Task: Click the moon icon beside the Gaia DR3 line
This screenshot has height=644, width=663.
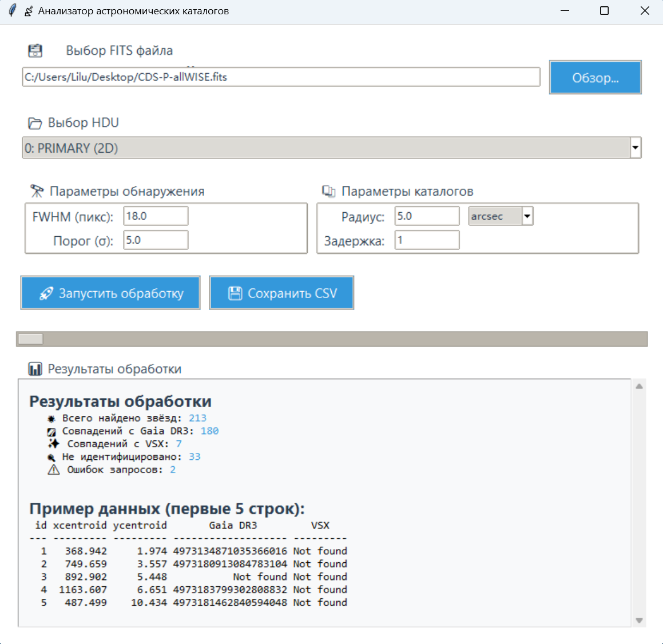Action: click(x=50, y=431)
